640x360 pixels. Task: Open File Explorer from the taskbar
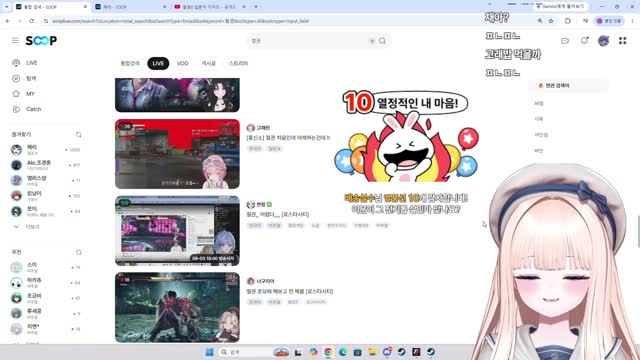pyautogui.click(x=372, y=352)
